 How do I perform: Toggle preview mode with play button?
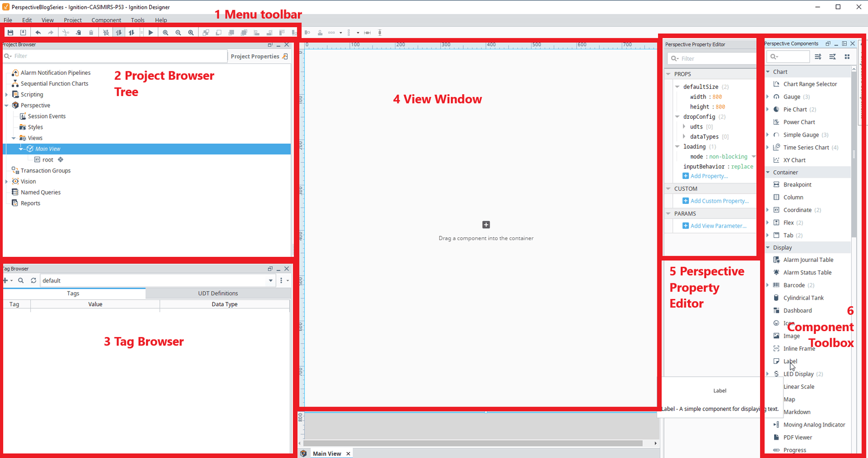151,33
